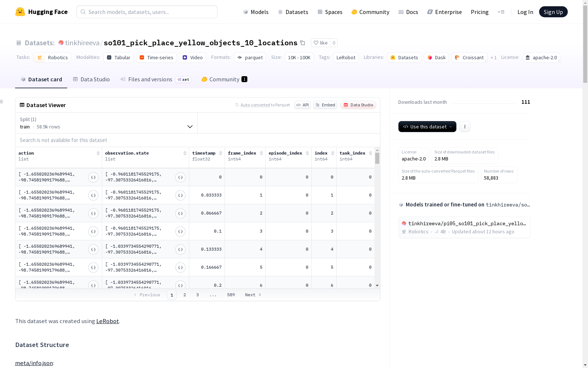
Task: Expand action cell in timestamp 0.066667 row
Action: [93, 213]
